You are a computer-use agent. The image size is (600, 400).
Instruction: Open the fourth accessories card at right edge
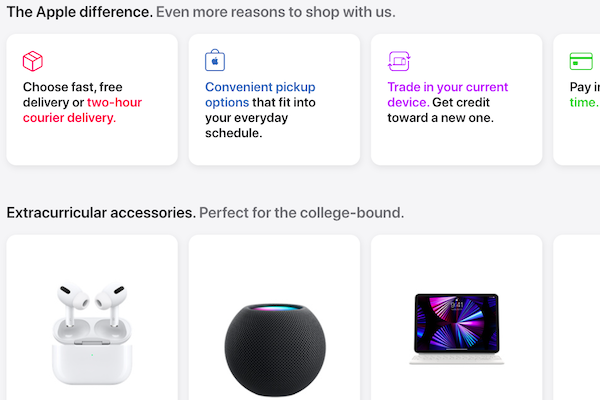577,317
